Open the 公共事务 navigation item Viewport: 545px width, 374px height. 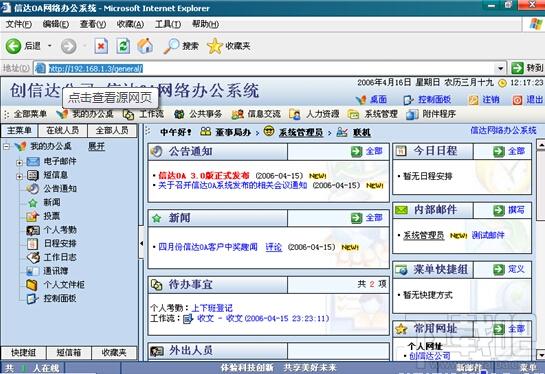click(x=198, y=114)
